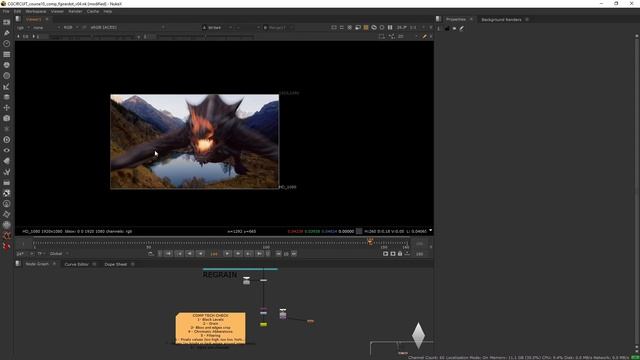This screenshot has height=360, width=640.
Task: Click the viewer gain slider
Action: pyautogui.click(x=93, y=36)
